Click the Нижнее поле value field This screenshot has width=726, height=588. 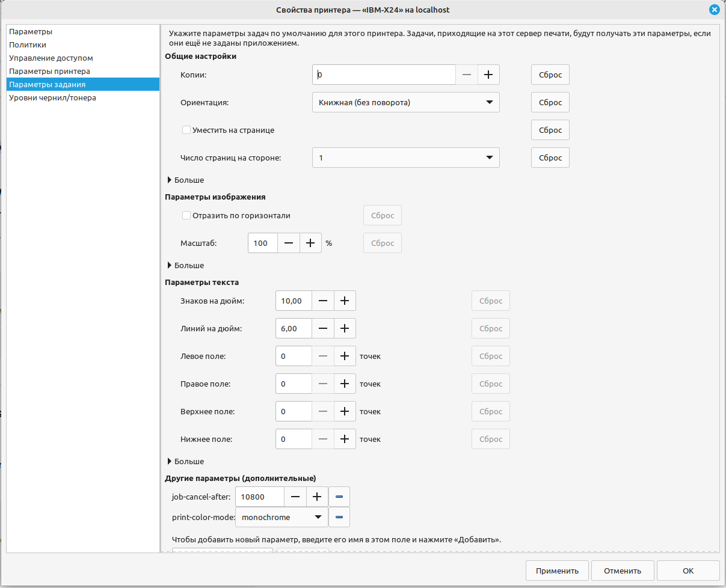point(294,439)
